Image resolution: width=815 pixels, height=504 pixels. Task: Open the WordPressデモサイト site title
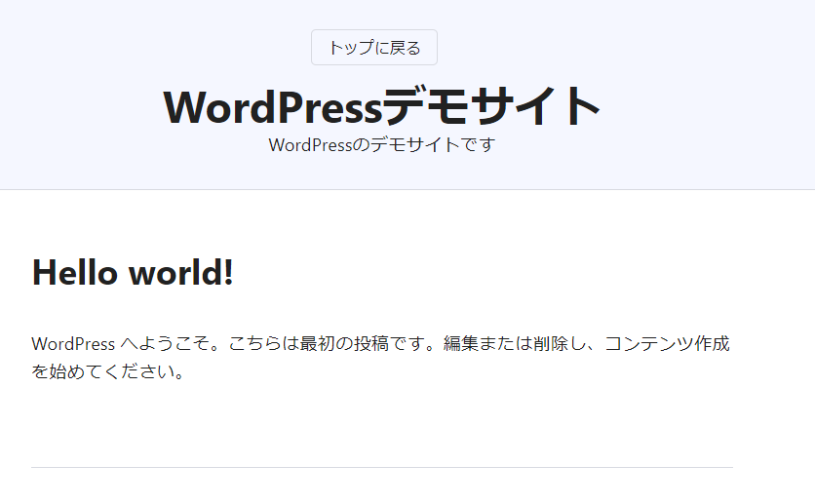click(x=381, y=106)
